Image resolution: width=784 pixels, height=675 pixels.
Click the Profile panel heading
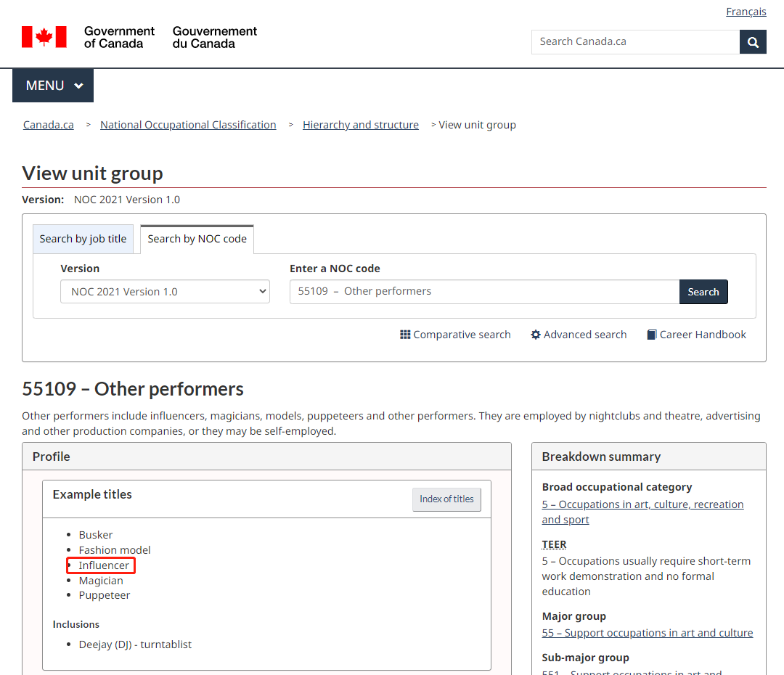[51, 457]
